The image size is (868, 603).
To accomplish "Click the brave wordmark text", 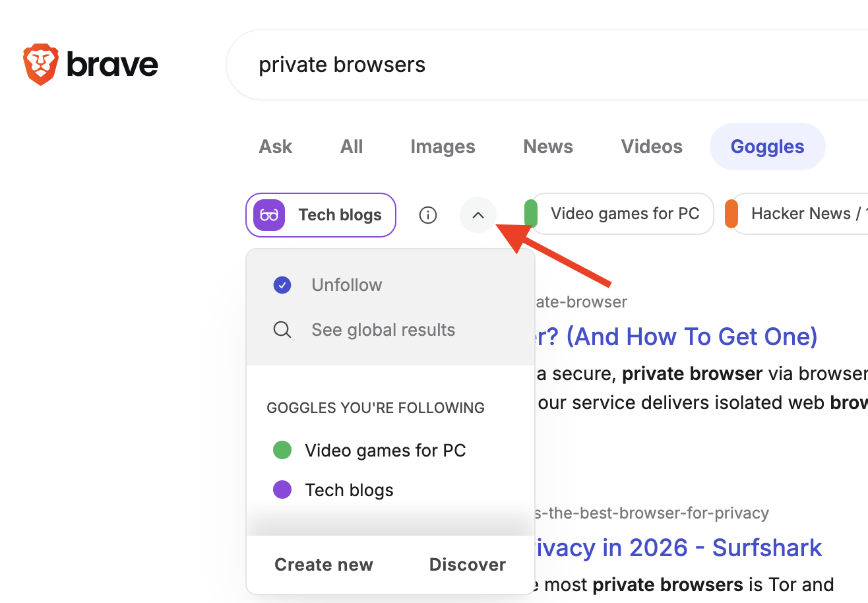I will (113, 65).
